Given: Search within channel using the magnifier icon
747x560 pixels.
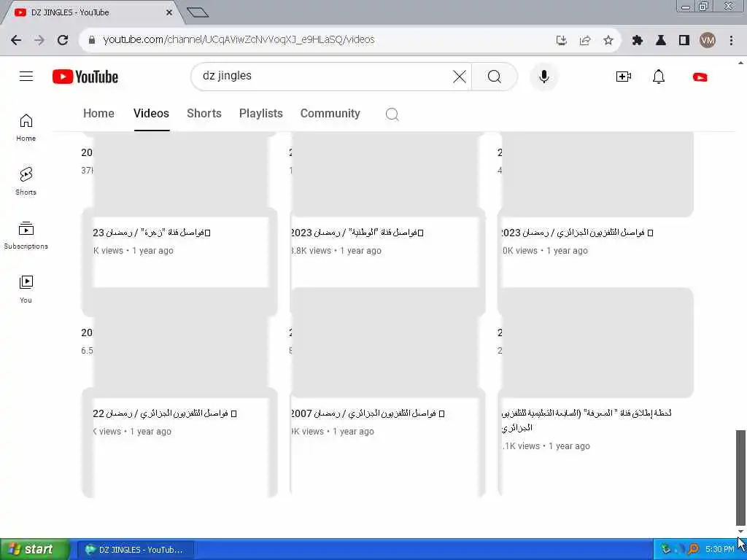Looking at the screenshot, I should pyautogui.click(x=392, y=114).
